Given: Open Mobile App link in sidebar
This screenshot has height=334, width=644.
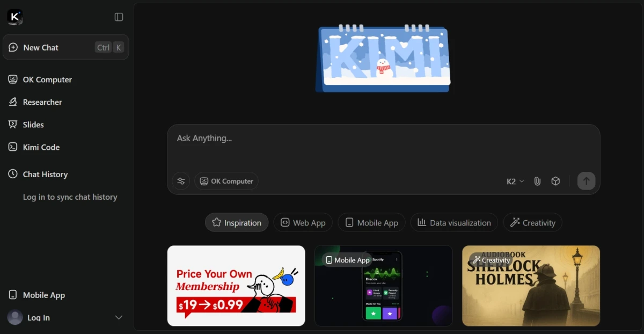Looking at the screenshot, I should point(43,295).
